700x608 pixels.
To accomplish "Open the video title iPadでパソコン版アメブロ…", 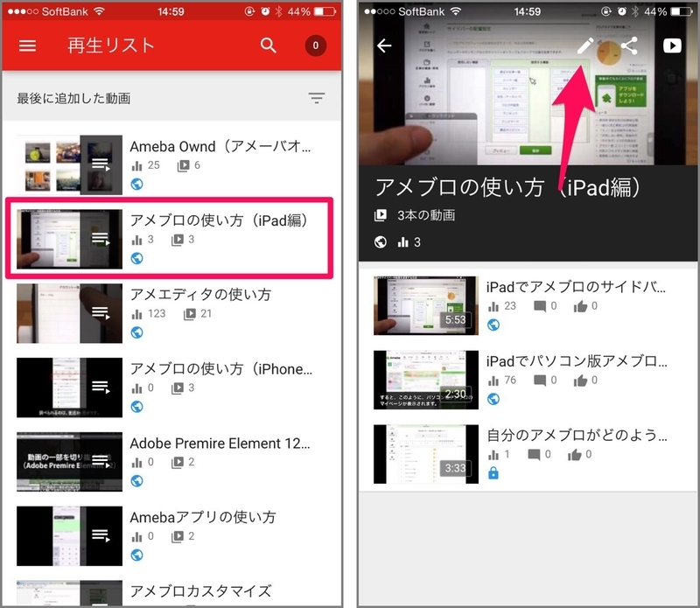I will (577, 361).
